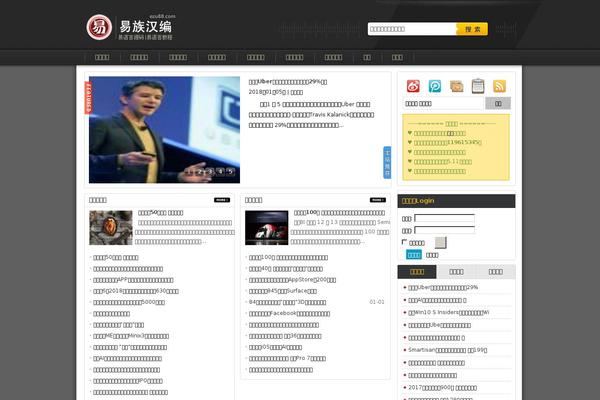Open sidebar list item starting with 2017
Screen dimensions: 600x400
pyautogui.click(x=442, y=388)
